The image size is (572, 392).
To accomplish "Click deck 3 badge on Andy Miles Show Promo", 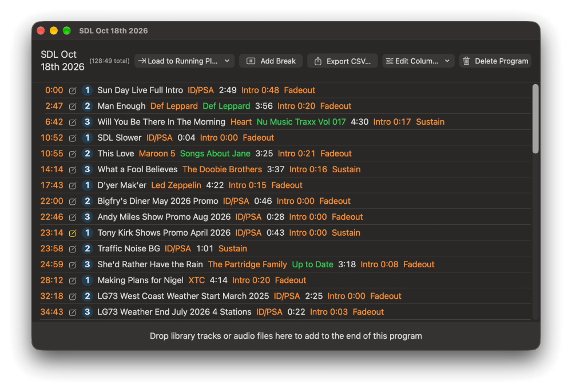I will coord(87,217).
